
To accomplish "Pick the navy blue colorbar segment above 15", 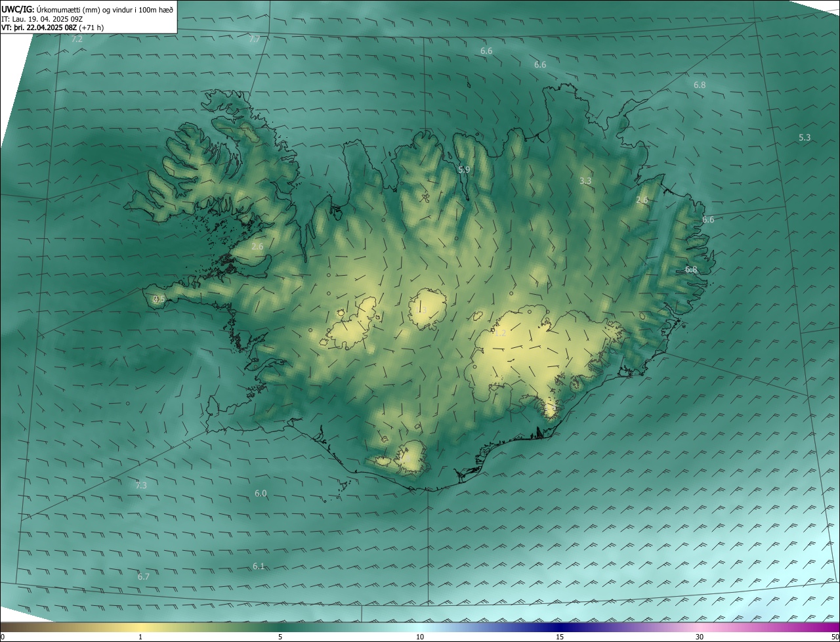I will click(560, 628).
